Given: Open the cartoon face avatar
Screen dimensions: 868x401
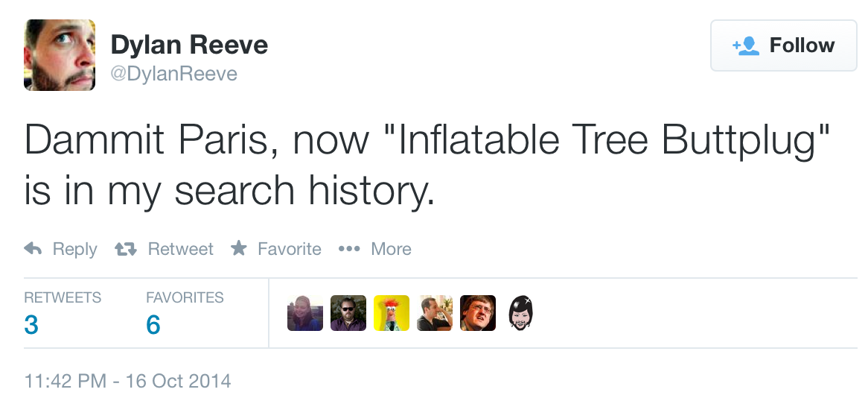Looking at the screenshot, I should click(521, 313).
